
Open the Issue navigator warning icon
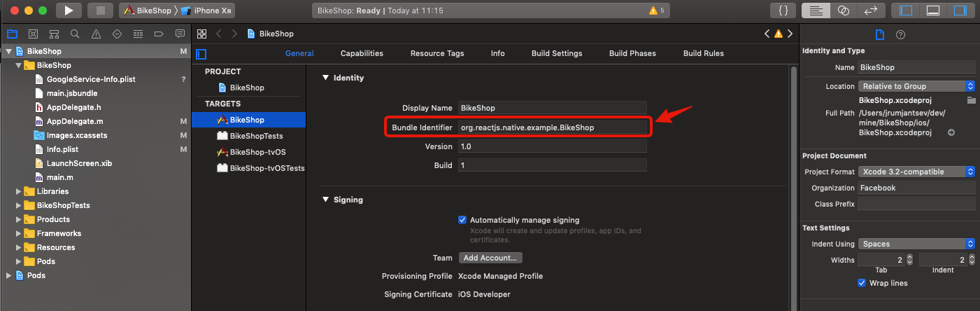pos(96,34)
